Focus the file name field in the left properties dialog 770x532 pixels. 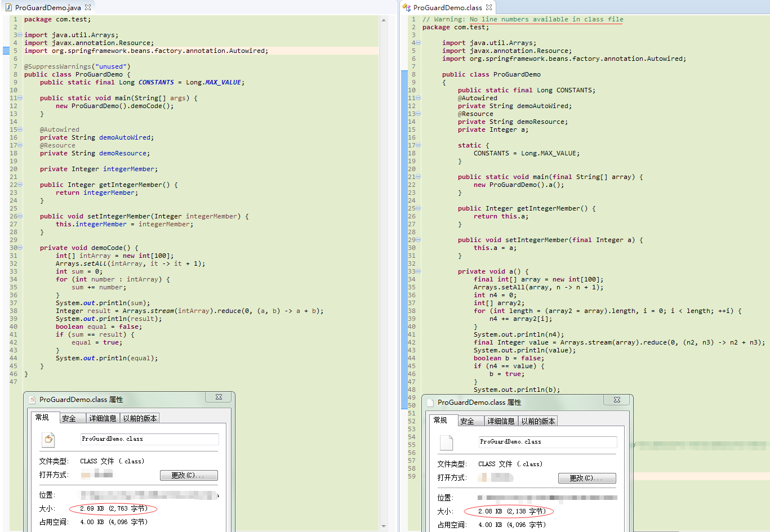pyautogui.click(x=149, y=439)
